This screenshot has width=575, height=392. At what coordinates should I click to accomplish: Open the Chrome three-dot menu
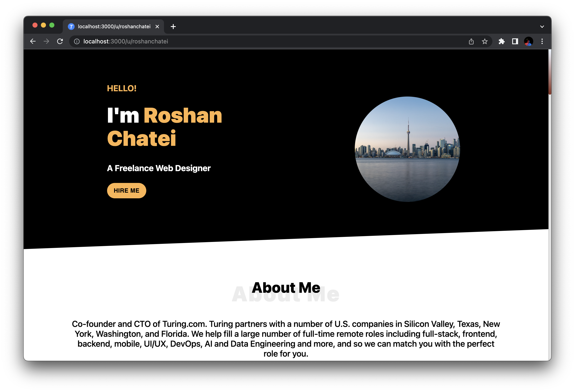click(542, 42)
